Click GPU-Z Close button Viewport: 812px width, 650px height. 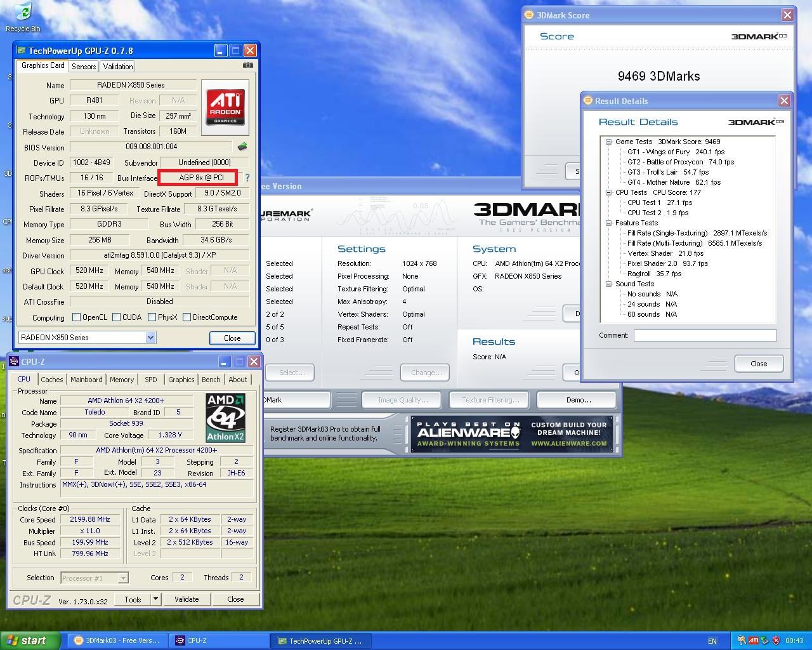pos(232,338)
